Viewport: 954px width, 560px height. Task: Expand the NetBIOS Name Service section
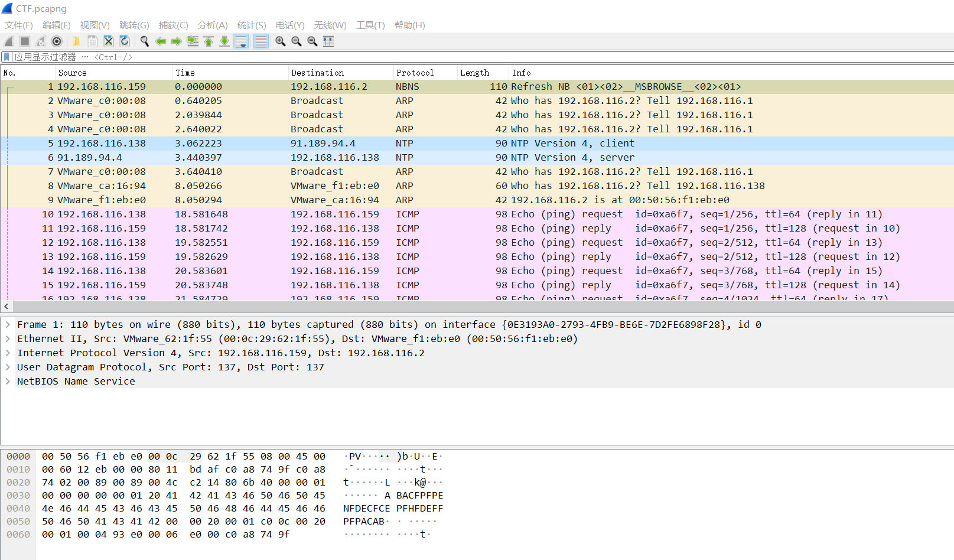(x=8, y=381)
